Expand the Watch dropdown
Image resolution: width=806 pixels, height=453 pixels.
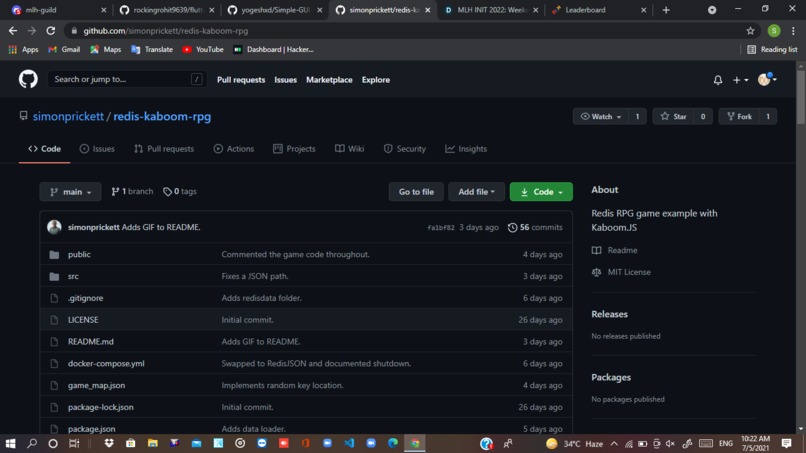[600, 117]
